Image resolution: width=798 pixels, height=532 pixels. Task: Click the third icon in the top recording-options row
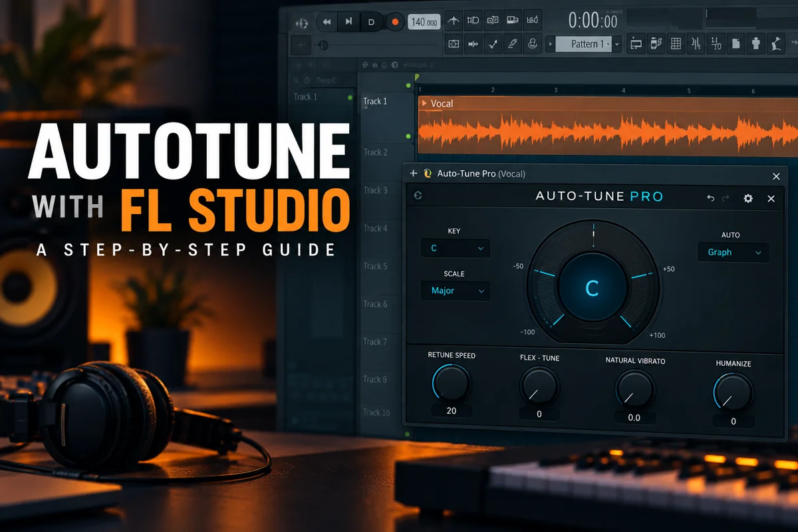(493, 21)
